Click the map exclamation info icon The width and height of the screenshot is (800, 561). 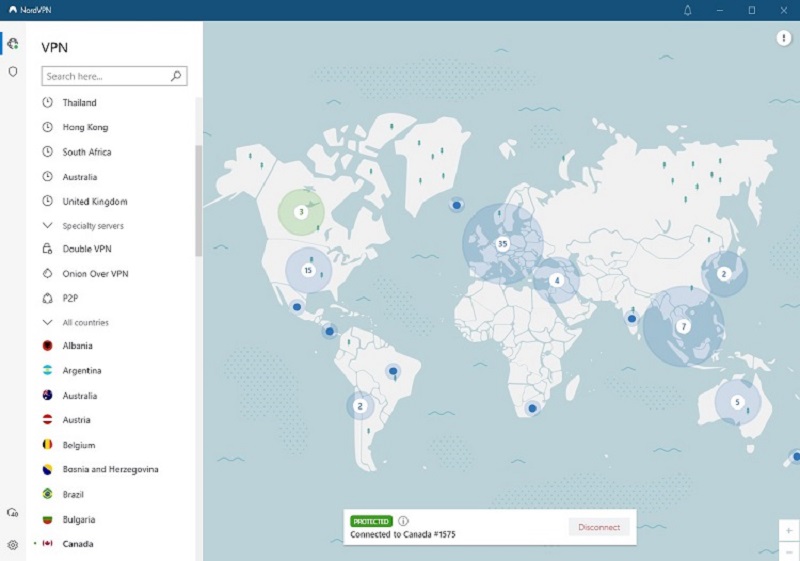(x=784, y=38)
